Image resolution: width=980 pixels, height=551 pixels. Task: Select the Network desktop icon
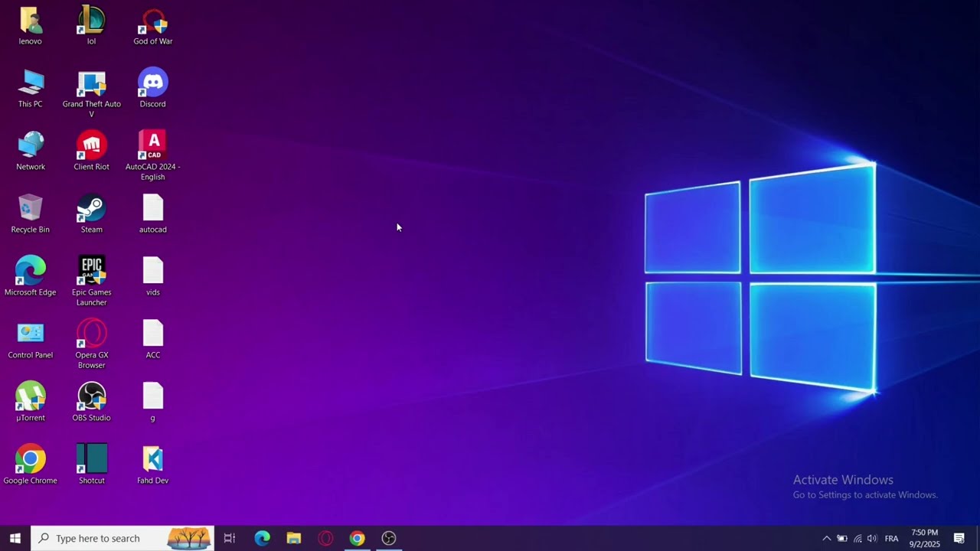tap(31, 152)
